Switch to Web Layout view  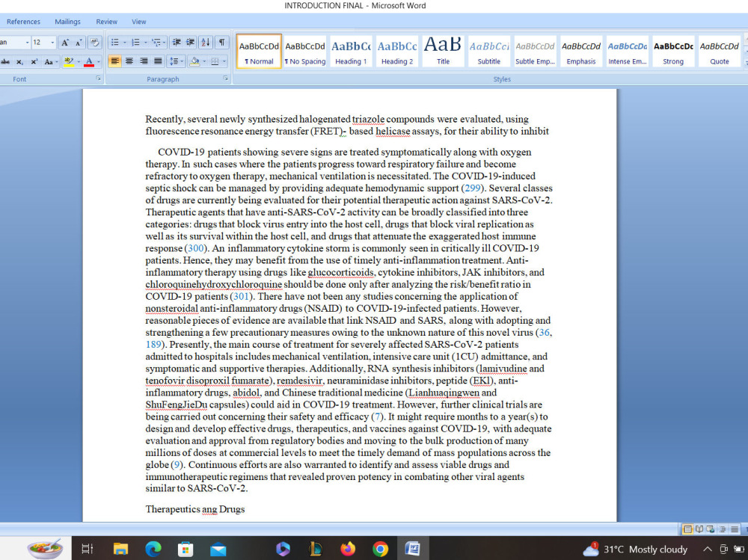(x=711, y=529)
